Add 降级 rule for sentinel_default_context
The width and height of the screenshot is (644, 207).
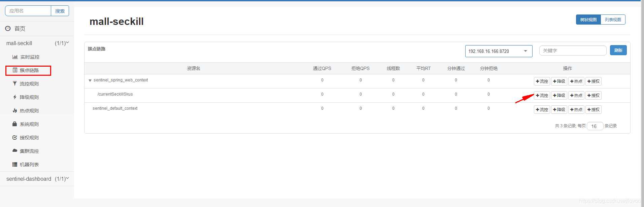click(559, 110)
